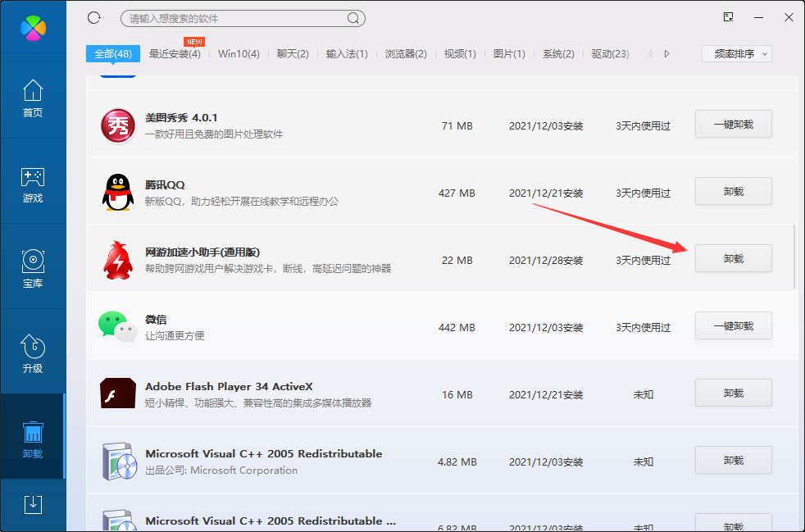The image size is (805, 532).
Task: Click inside the software search input field
Action: tap(230, 17)
